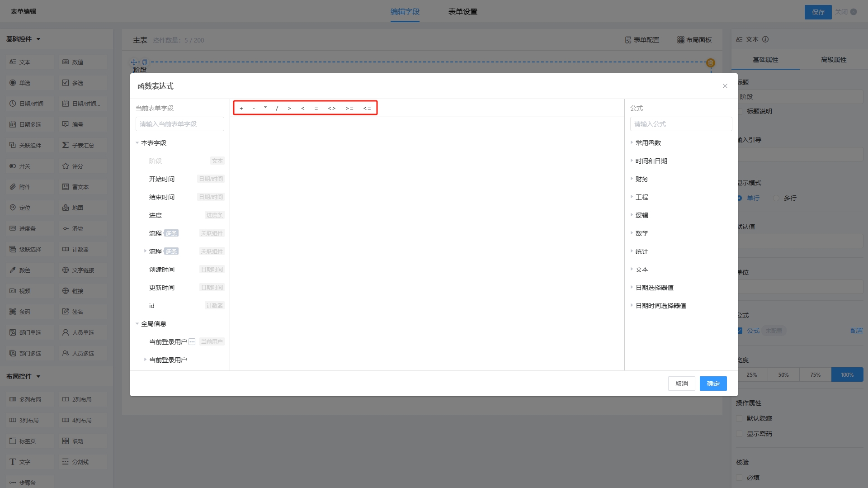Select the 富文本 control icon
The height and width of the screenshot is (488, 868).
66,187
